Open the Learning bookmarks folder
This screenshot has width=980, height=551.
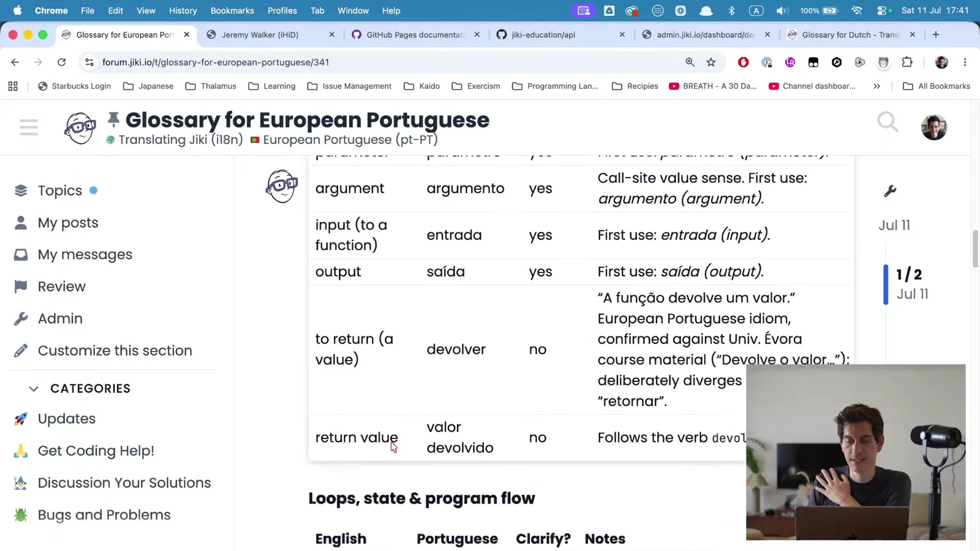[272, 86]
